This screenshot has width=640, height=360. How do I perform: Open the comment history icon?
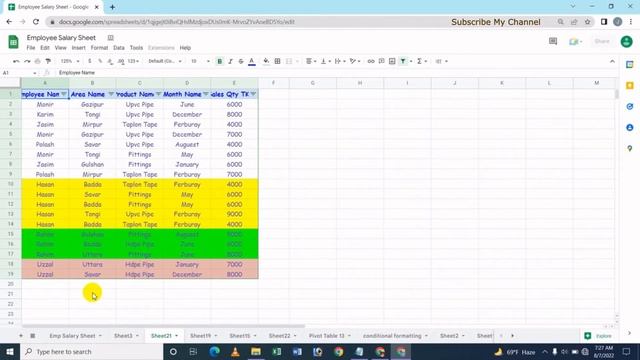553,41
